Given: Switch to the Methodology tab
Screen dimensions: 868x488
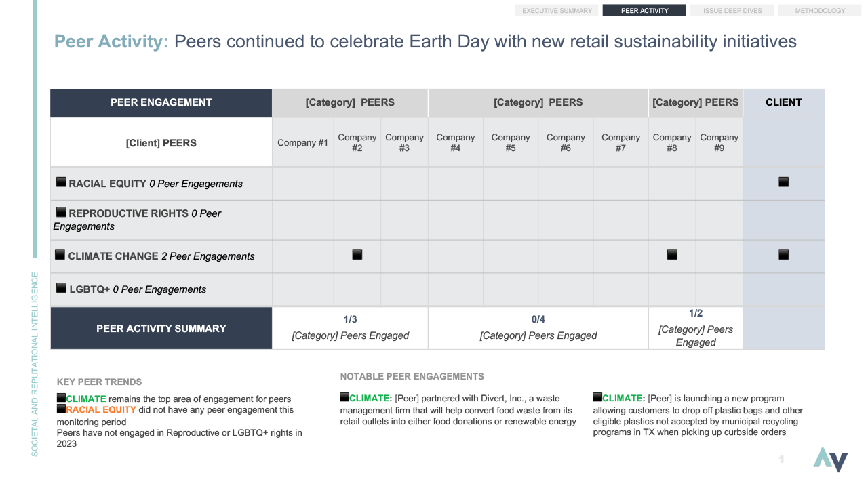Looking at the screenshot, I should coord(820,10).
